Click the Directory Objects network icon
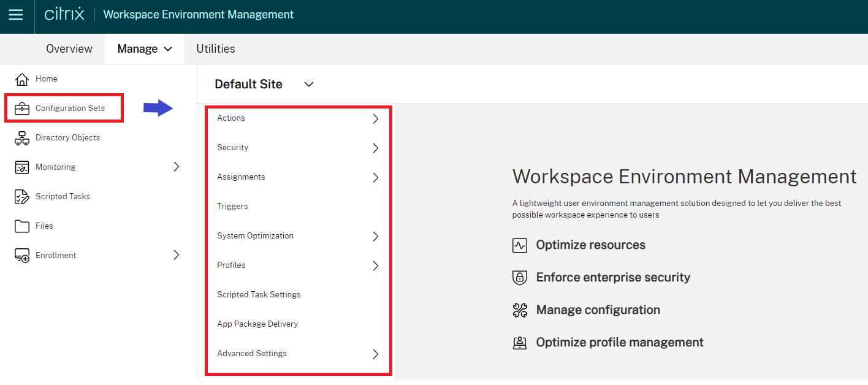868x385 pixels. [x=22, y=138]
